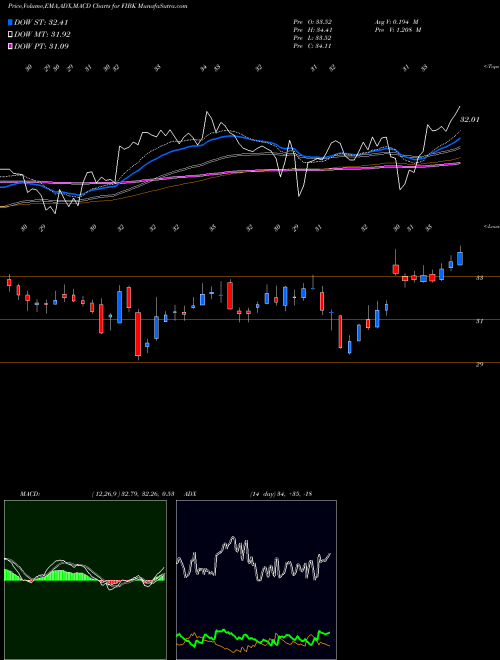Click the 32.01 price label on EMA chart
The image size is (500, 660).
(x=470, y=120)
